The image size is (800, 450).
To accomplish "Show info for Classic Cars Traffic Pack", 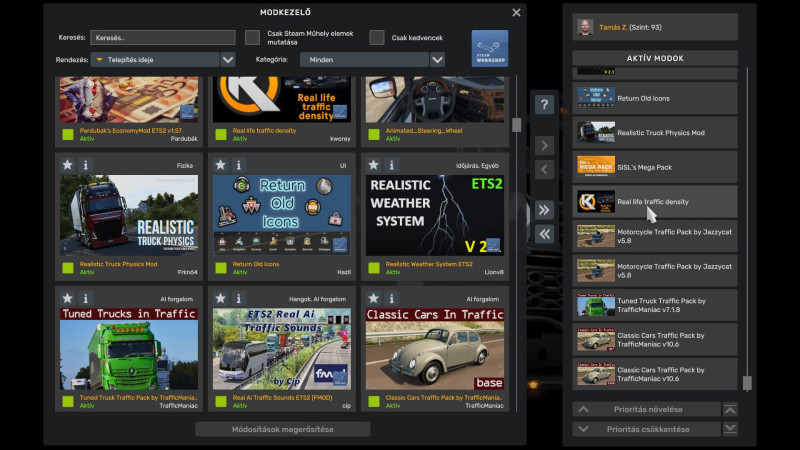I will (x=392, y=298).
